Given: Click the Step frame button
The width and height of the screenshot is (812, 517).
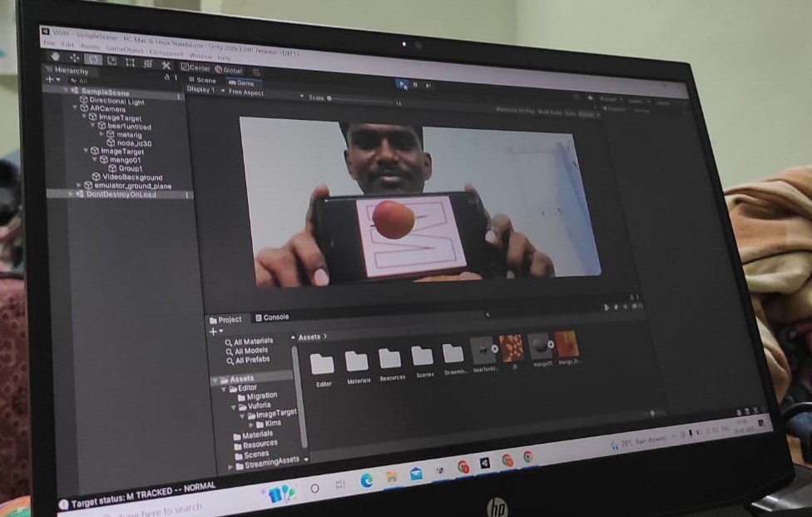Looking at the screenshot, I should click(428, 86).
